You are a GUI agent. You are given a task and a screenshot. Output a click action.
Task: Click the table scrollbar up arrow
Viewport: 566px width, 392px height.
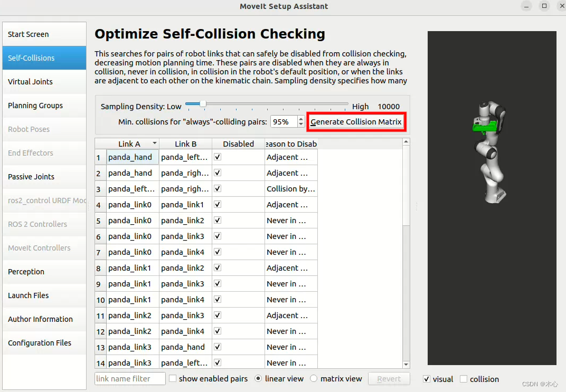406,142
